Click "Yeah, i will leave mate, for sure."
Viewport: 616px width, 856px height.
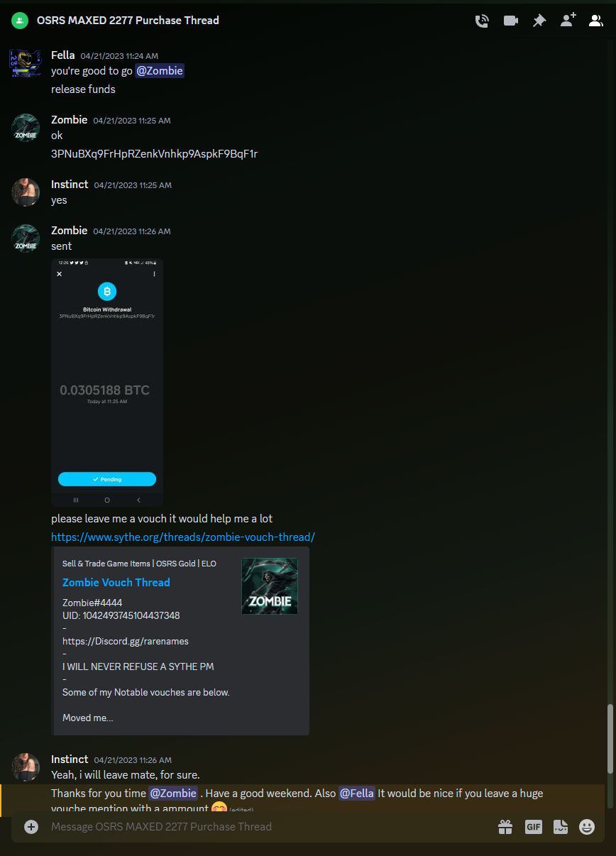(x=126, y=774)
